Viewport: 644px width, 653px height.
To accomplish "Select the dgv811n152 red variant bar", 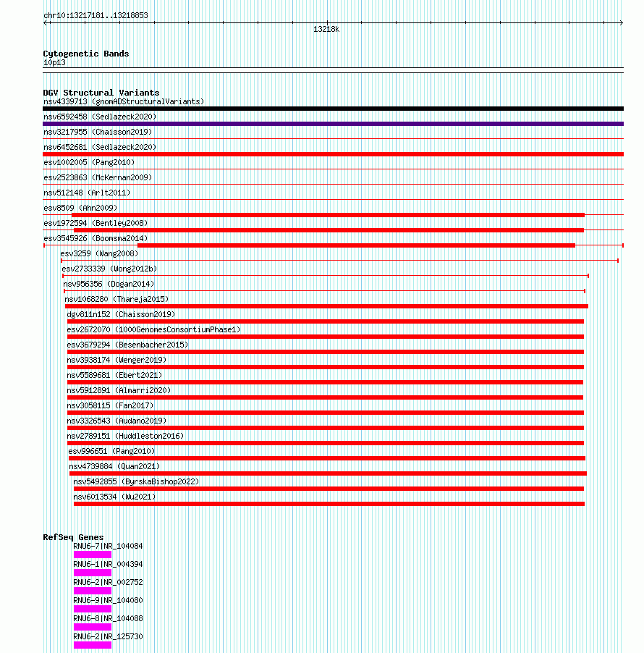I will click(326, 321).
